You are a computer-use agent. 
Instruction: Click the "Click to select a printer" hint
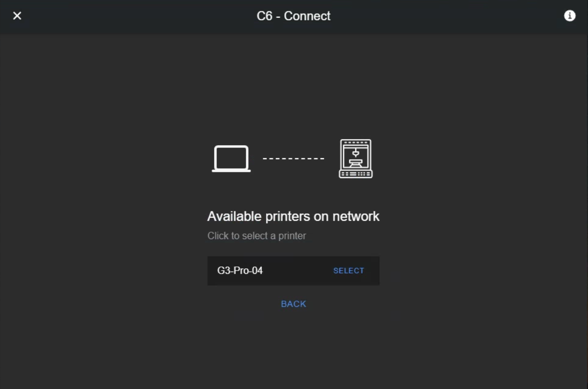tap(257, 236)
